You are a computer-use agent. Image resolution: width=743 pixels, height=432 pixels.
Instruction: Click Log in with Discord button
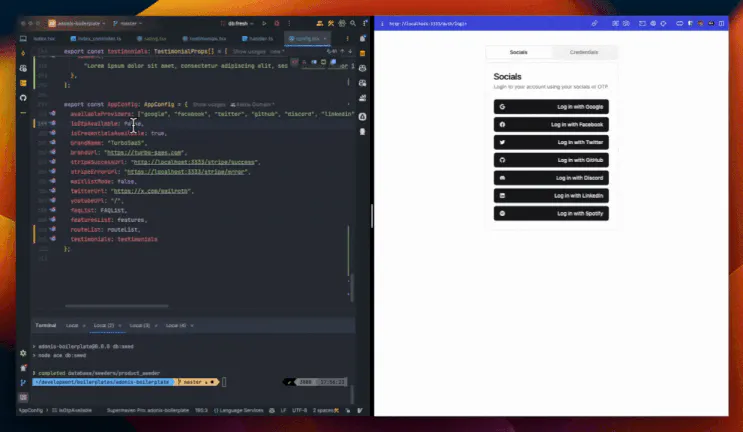click(x=551, y=178)
